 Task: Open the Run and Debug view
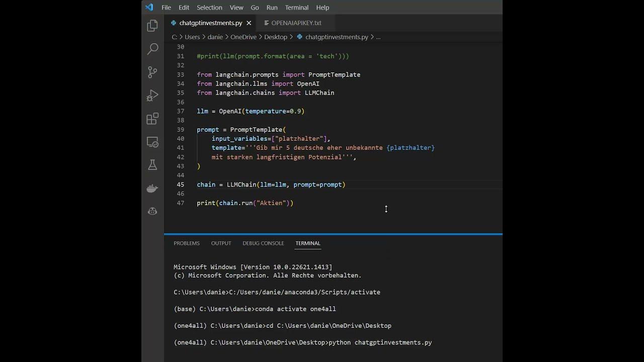(x=152, y=96)
